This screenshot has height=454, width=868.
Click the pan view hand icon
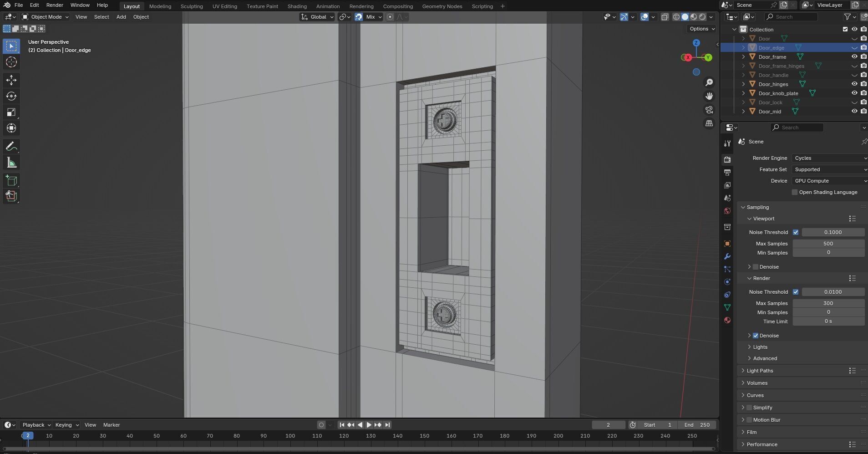[709, 96]
